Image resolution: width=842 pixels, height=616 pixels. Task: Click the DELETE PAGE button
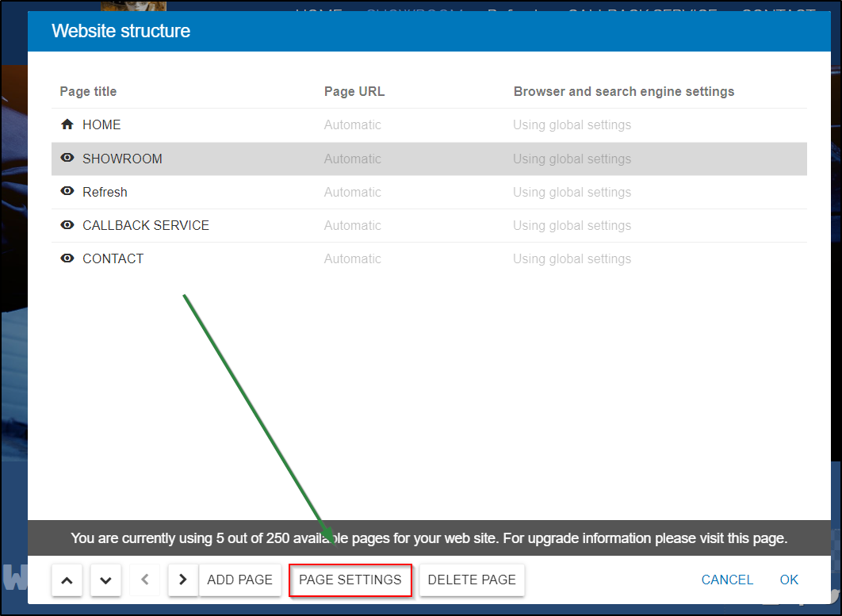pyautogui.click(x=472, y=580)
